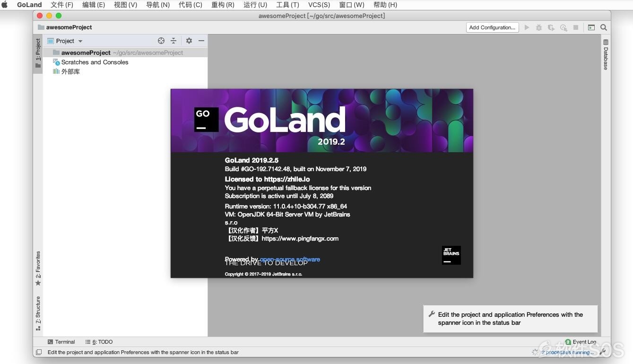Image resolution: width=633 pixels, height=364 pixels.
Task: Open the GoLand application menu
Action: (29, 5)
